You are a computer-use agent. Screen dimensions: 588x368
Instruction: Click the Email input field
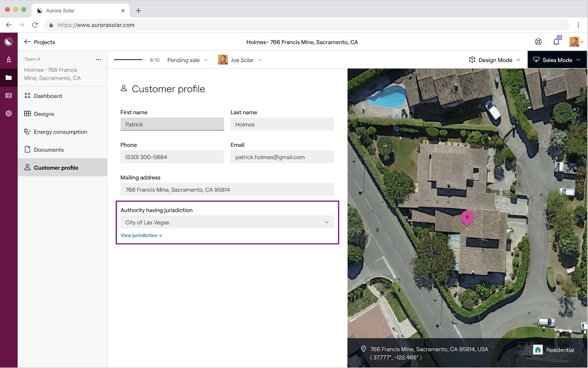tap(282, 157)
